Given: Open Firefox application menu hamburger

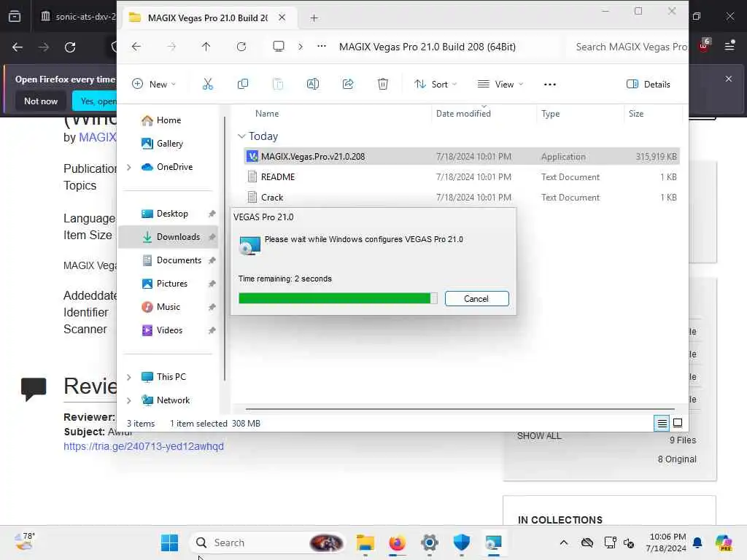Looking at the screenshot, I should click(729, 46).
